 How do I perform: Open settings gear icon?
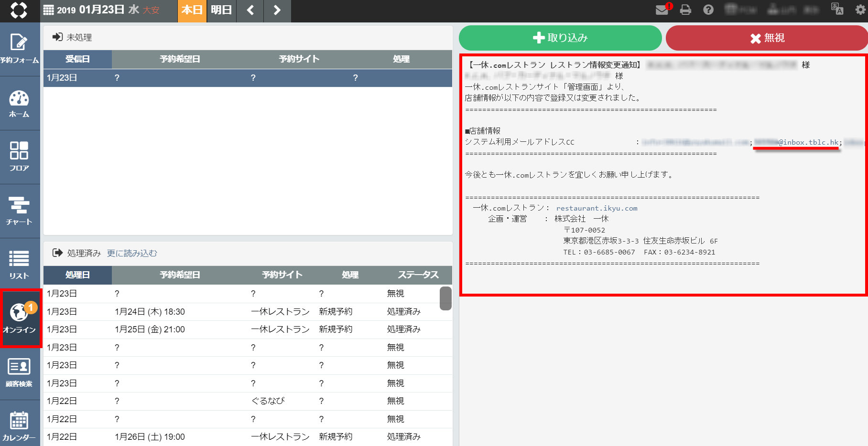(x=860, y=10)
